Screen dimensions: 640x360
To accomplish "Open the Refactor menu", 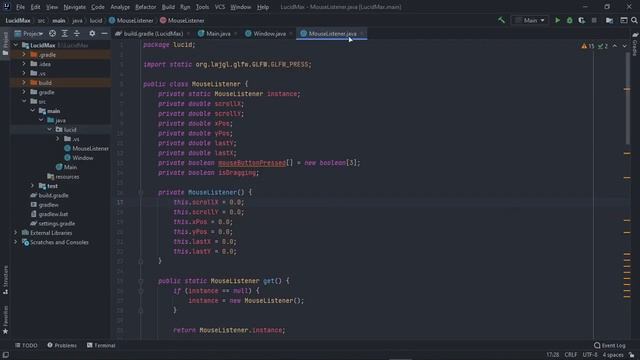I will coord(145,7).
